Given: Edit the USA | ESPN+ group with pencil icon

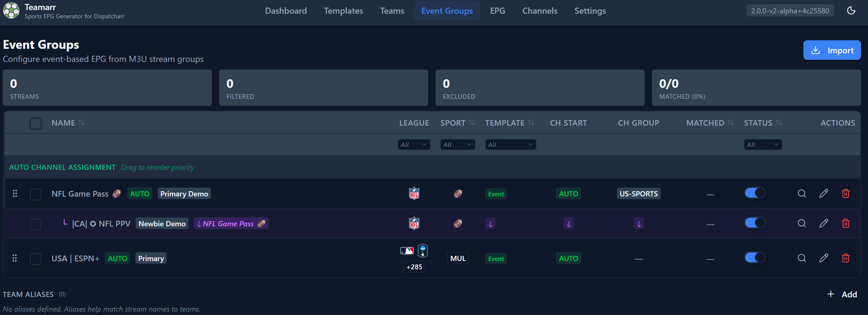Looking at the screenshot, I should tap(824, 258).
